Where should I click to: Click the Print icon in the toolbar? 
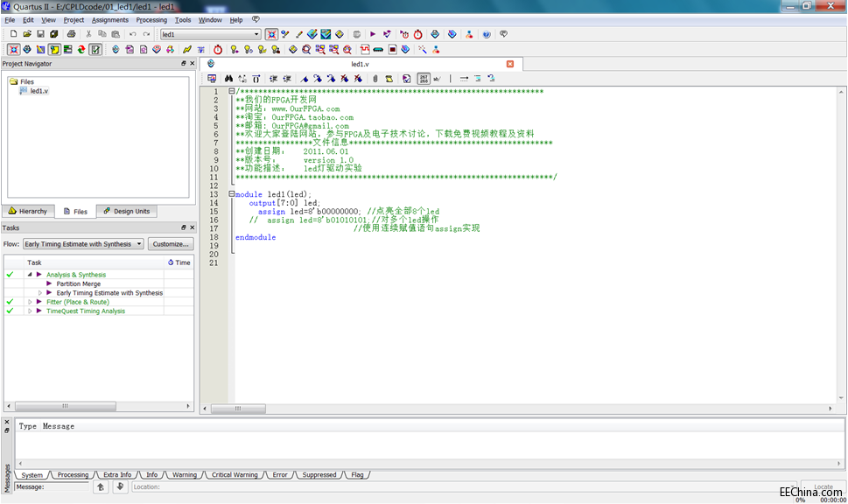[71, 34]
